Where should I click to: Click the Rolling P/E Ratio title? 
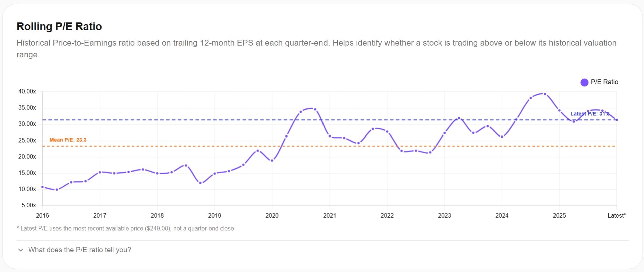point(59,26)
